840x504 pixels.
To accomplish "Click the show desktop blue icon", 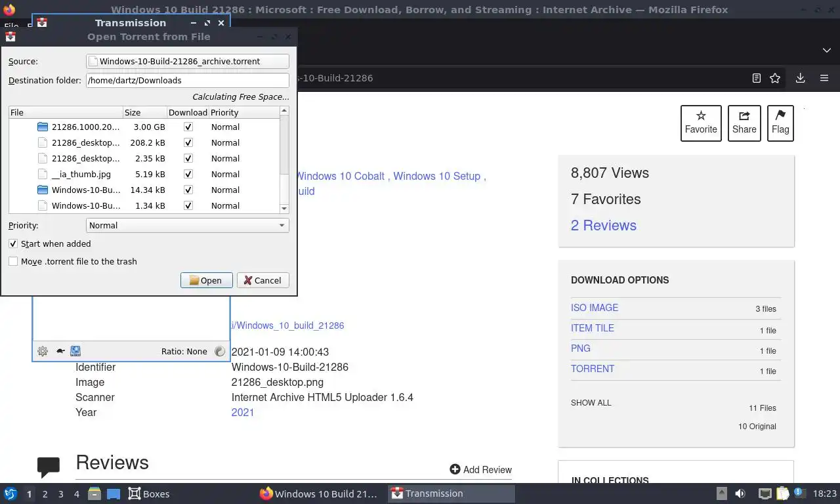I will tap(113, 493).
